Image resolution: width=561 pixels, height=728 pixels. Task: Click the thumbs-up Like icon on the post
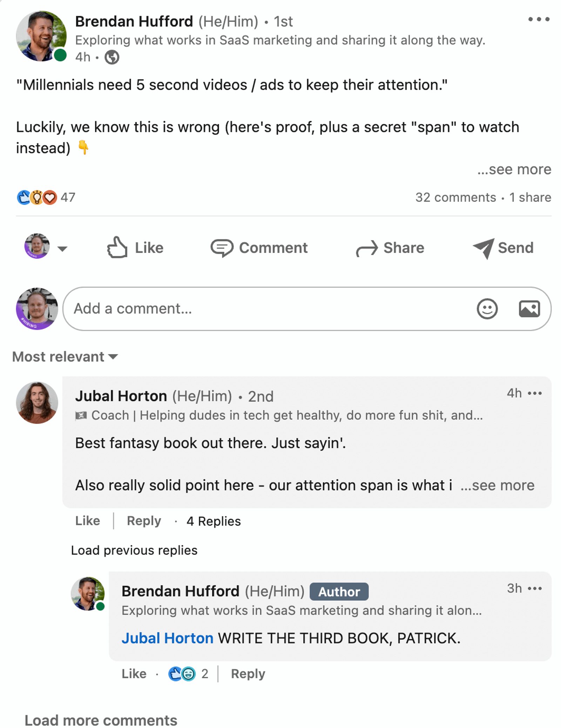(x=117, y=248)
